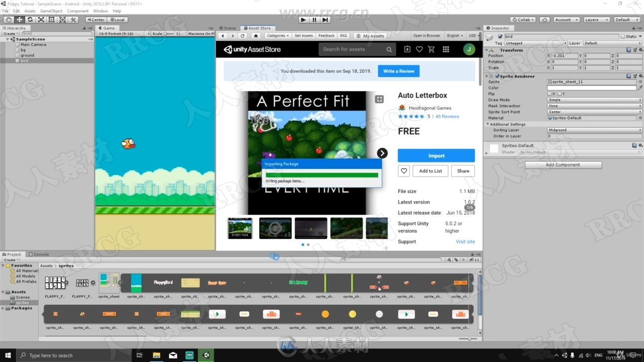Click Add Component button
The width and height of the screenshot is (644, 362).
point(563,164)
